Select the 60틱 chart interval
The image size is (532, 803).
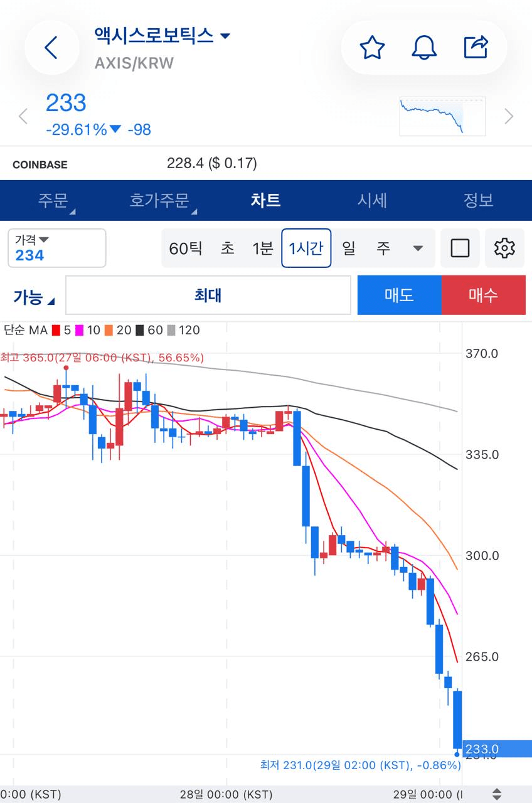186,248
